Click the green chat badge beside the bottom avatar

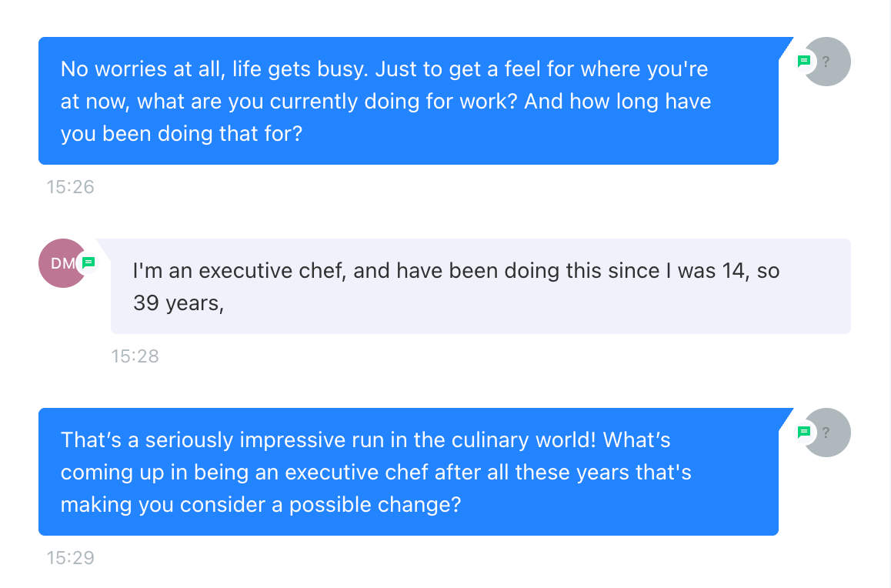pyautogui.click(x=804, y=433)
